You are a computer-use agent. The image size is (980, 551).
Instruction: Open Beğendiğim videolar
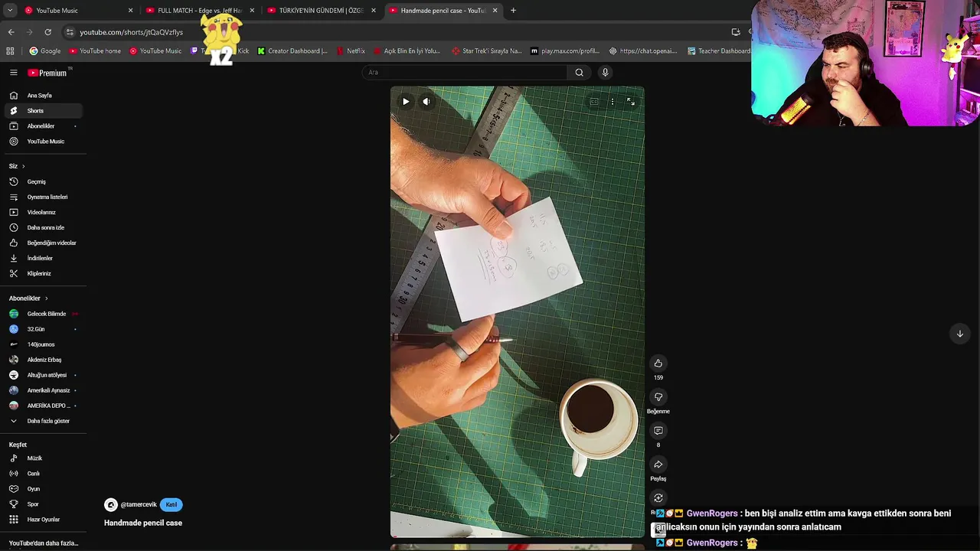(x=43, y=243)
